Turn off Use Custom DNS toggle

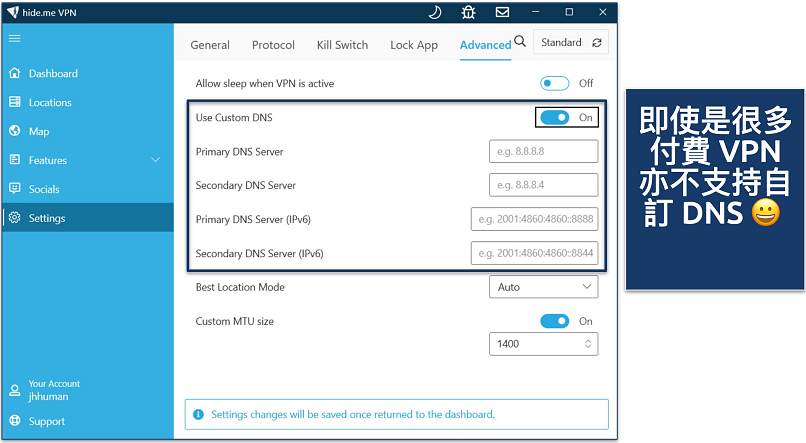[554, 117]
